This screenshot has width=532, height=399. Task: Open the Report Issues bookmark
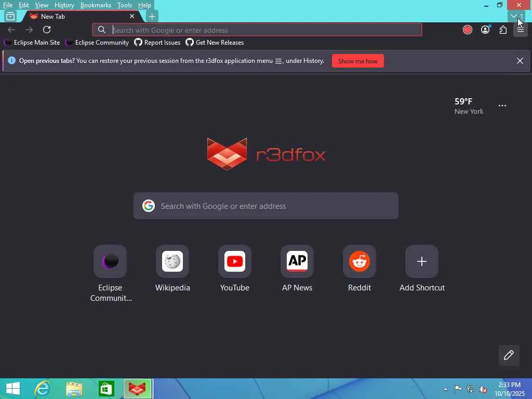coord(157,43)
